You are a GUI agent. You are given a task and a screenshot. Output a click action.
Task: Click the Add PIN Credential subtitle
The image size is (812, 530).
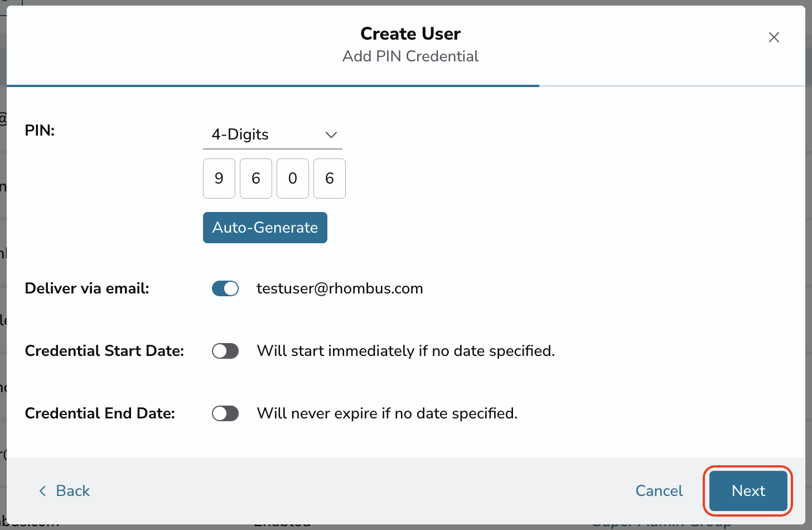410,56
